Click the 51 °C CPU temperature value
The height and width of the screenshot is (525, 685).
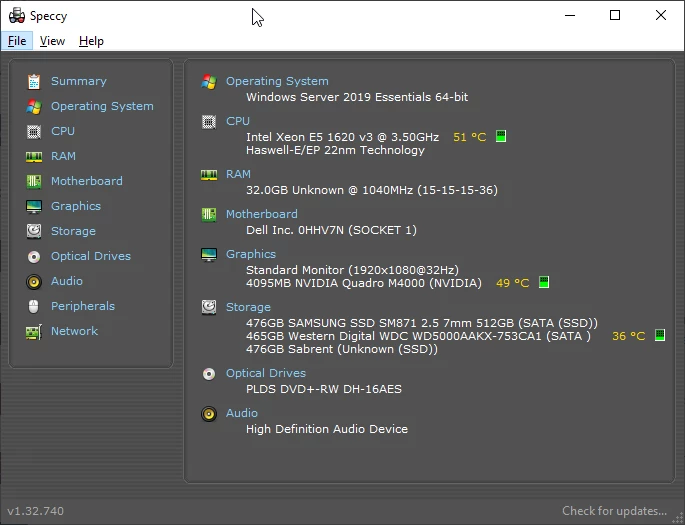[x=470, y=137]
